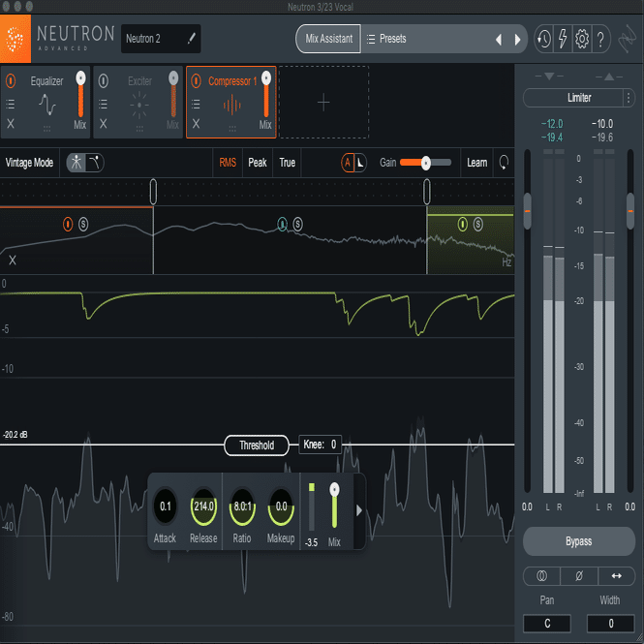
Task: Click the Release knob
Action: [203, 506]
